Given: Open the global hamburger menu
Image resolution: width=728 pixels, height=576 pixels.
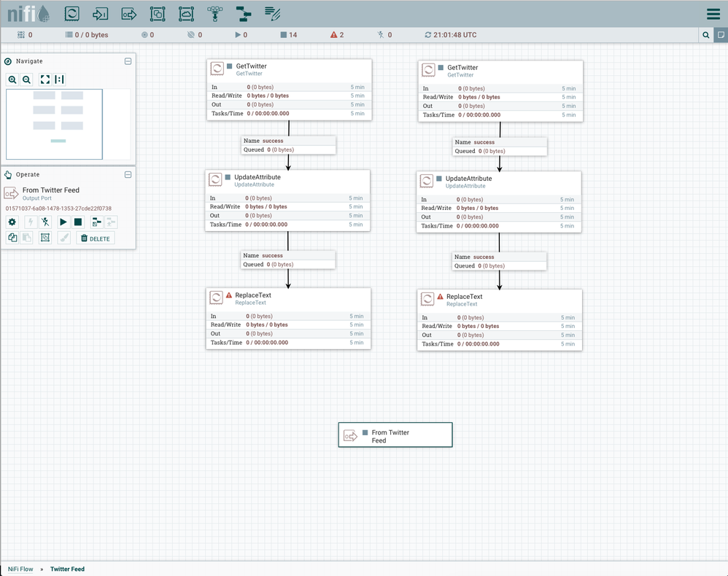Looking at the screenshot, I should tap(713, 14).
